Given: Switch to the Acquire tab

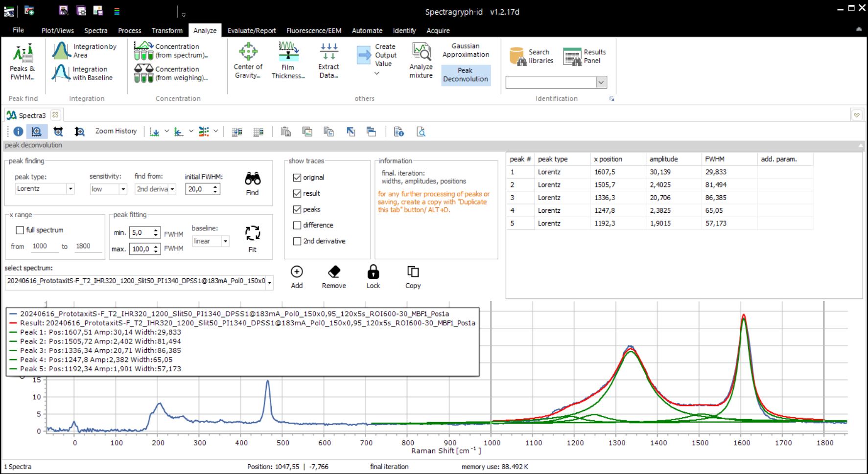Looking at the screenshot, I should [x=438, y=30].
